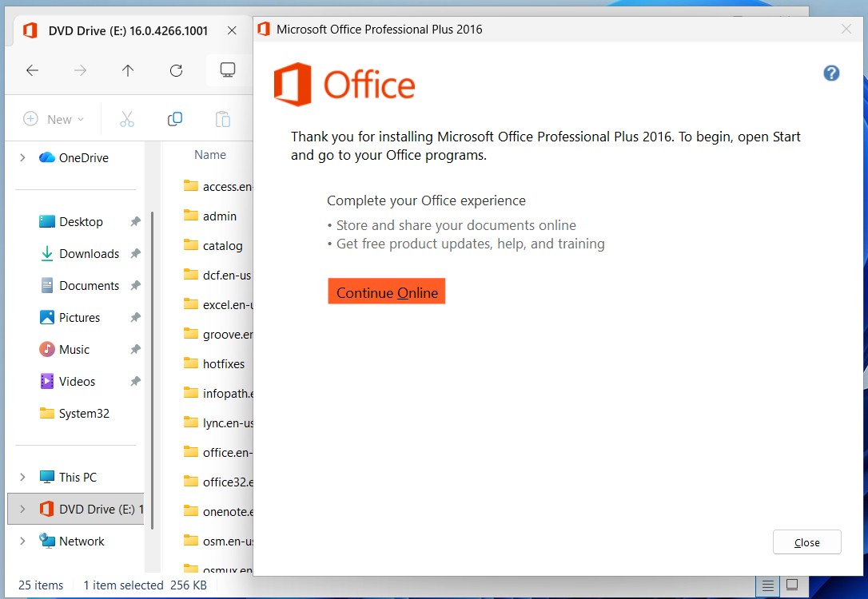The width and height of the screenshot is (868, 599).
Task: Click the Cut scissors icon
Action: click(126, 119)
